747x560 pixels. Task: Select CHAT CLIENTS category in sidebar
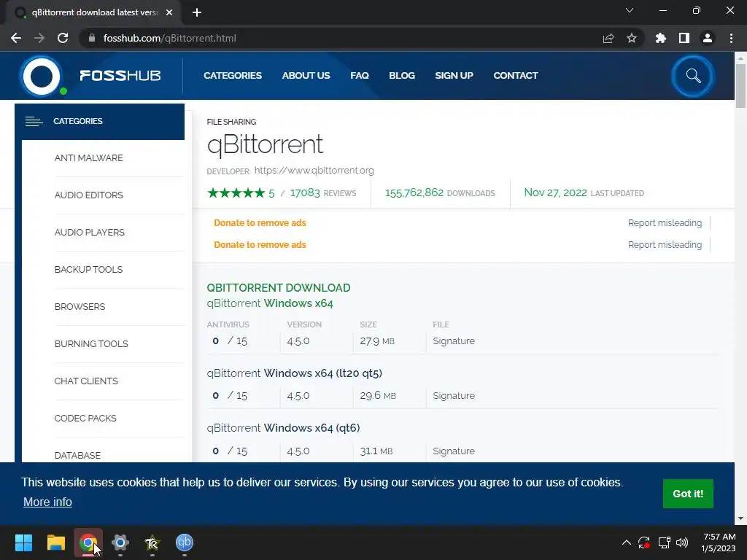(86, 381)
